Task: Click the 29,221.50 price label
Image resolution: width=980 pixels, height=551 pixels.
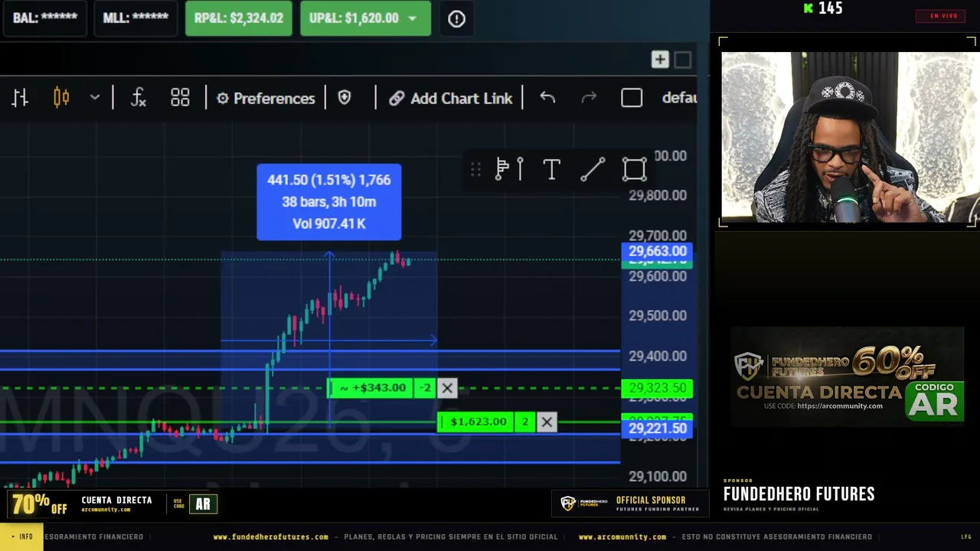Action: coord(657,429)
